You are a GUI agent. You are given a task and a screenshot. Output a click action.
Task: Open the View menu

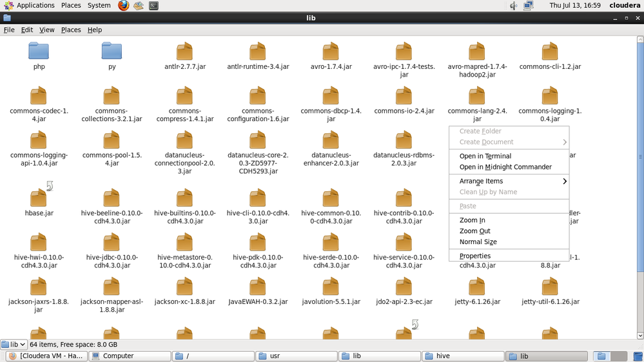coord(46,30)
